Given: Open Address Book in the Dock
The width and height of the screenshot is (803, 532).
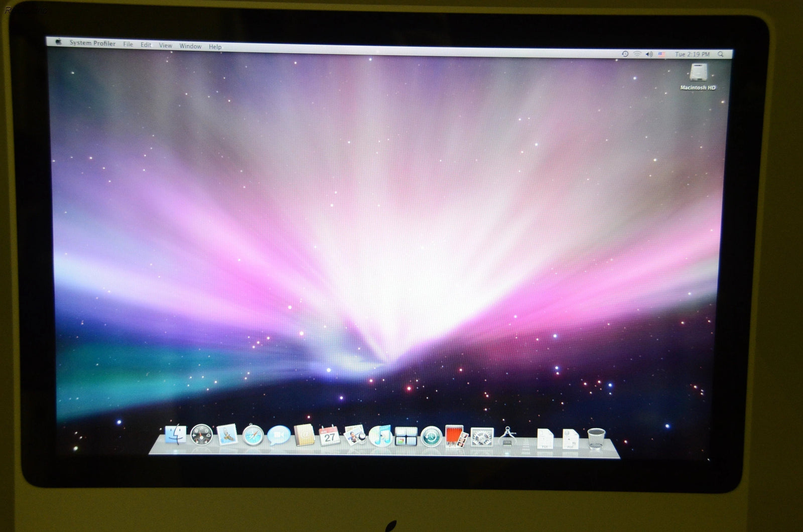Looking at the screenshot, I should pos(304,435).
